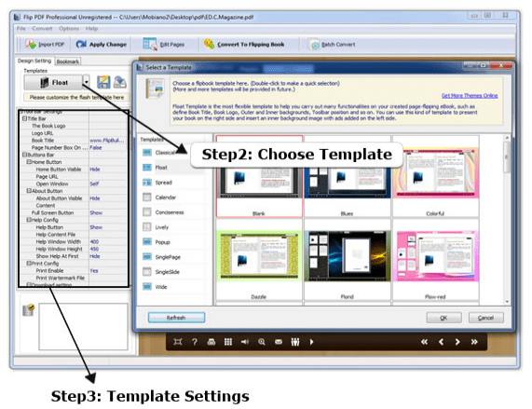The image size is (532, 409).
Task: Click the Apply Change toolbar button
Action: [x=102, y=45]
